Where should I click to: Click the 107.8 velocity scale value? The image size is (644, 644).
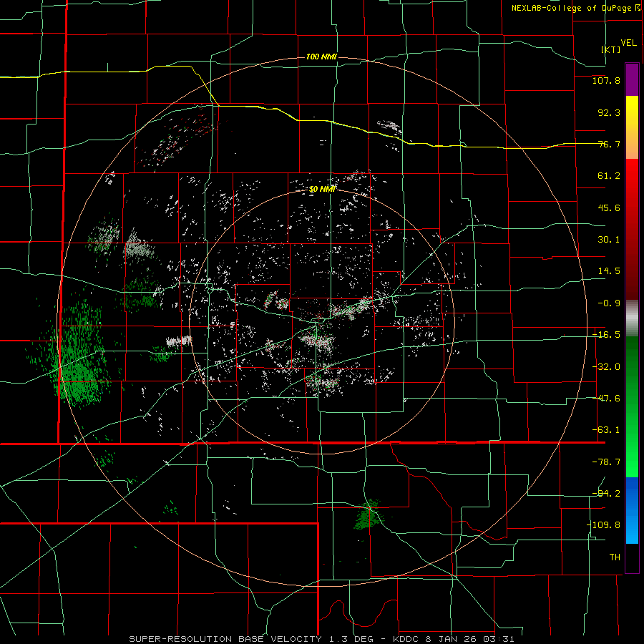(606, 80)
